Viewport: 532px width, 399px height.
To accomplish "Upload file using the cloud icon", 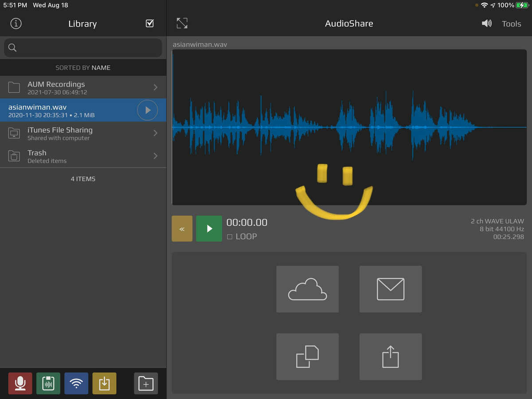I will coord(307,289).
